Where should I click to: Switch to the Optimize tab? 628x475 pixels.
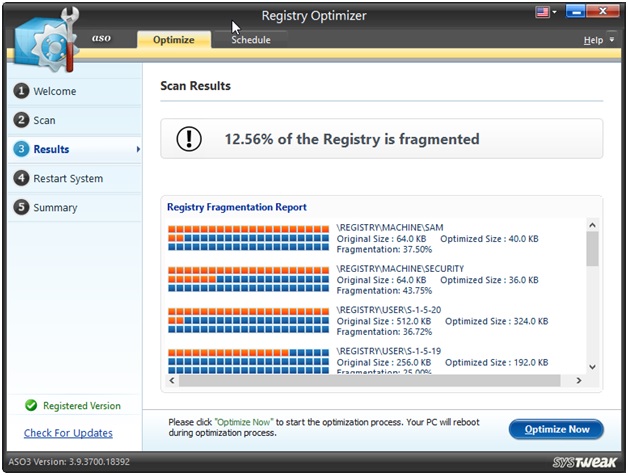point(174,40)
